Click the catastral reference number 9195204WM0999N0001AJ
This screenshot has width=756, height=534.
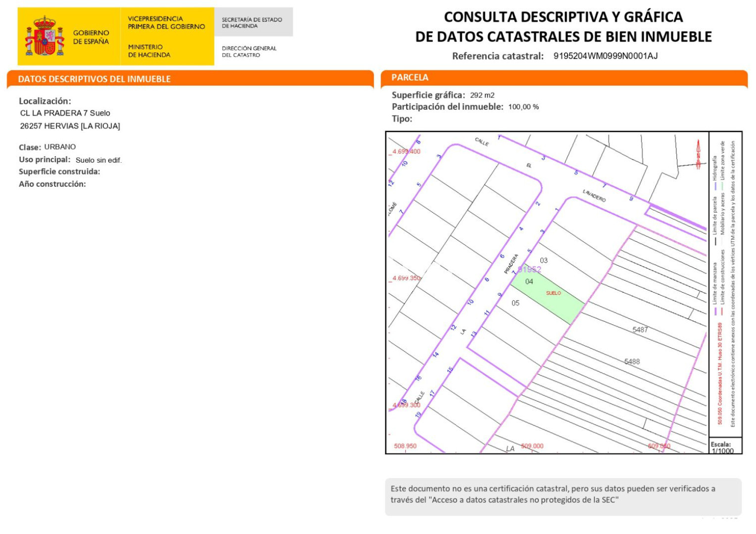click(605, 56)
